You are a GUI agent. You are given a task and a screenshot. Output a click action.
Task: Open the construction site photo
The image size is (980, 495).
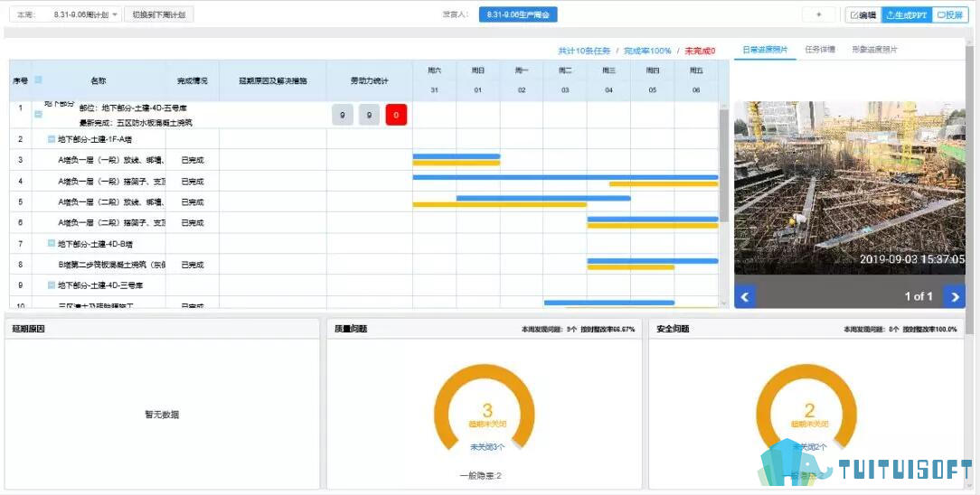850,187
